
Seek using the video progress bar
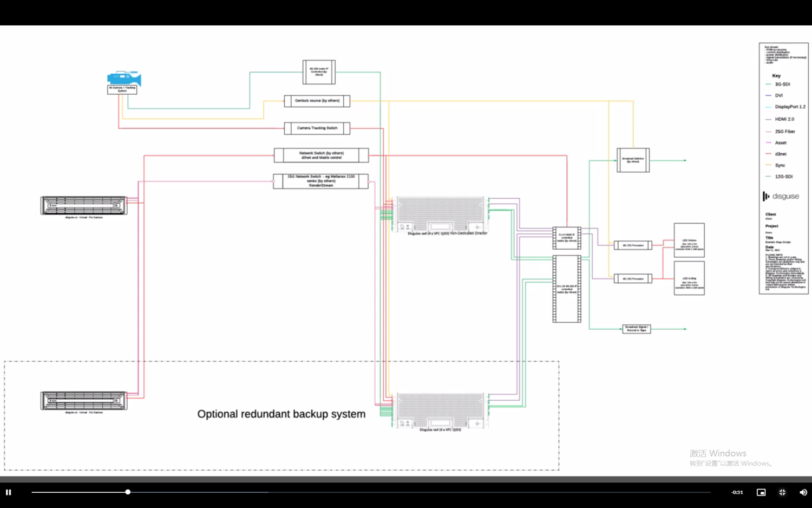pos(371,492)
